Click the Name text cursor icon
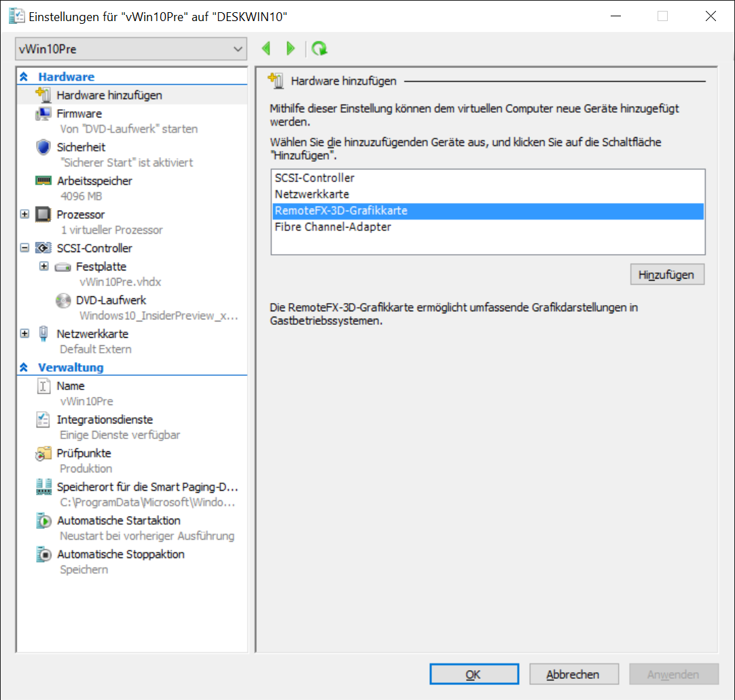735x700 pixels. [43, 386]
